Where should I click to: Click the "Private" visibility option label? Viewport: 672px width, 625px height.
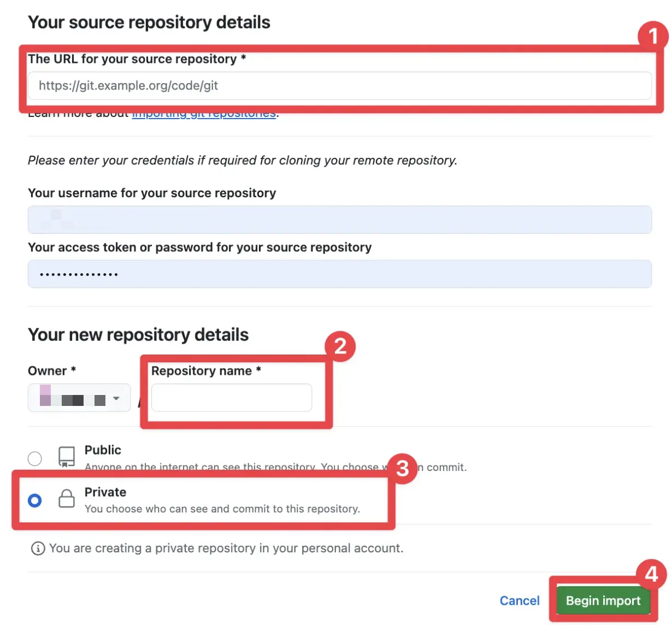105,492
